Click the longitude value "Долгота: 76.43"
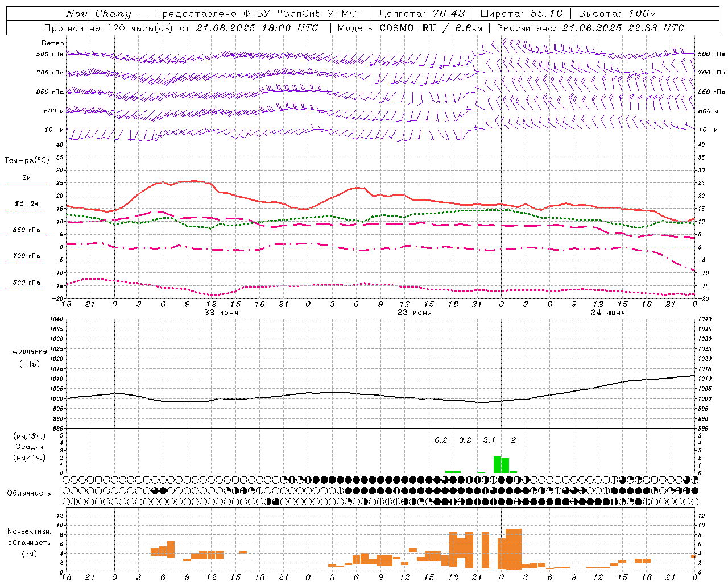Image resolution: width=728 pixels, height=582 pixels. click(421, 14)
